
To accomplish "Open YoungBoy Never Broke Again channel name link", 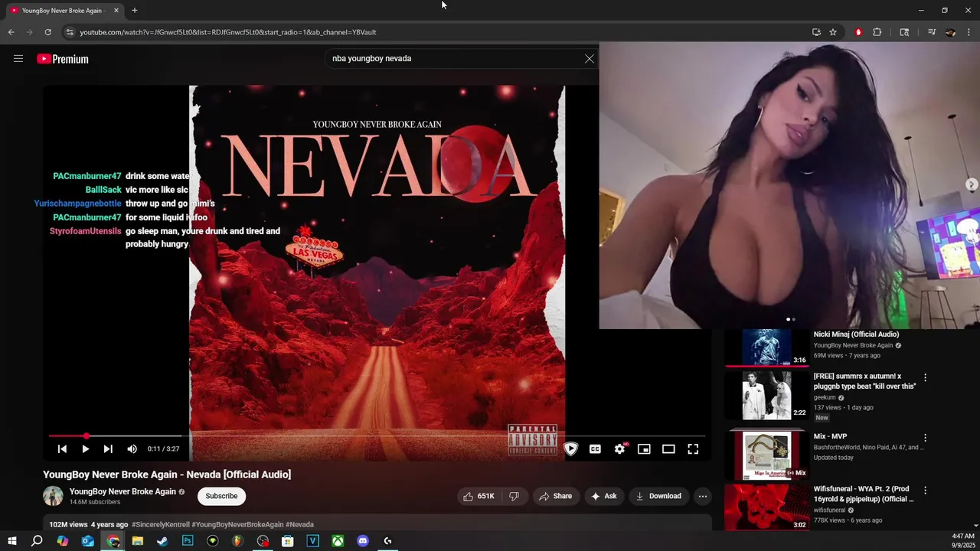I will [122, 491].
